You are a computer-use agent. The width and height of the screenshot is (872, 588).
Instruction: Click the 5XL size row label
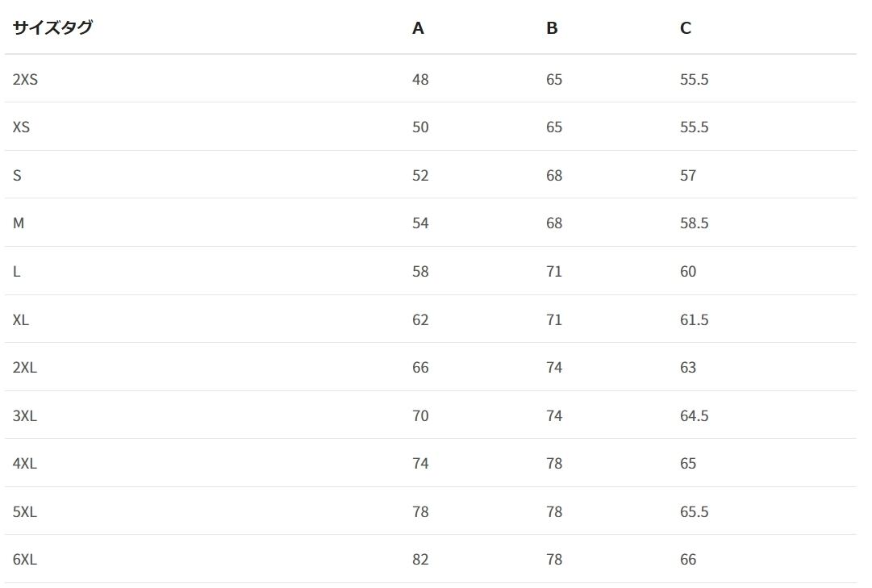coord(25,512)
